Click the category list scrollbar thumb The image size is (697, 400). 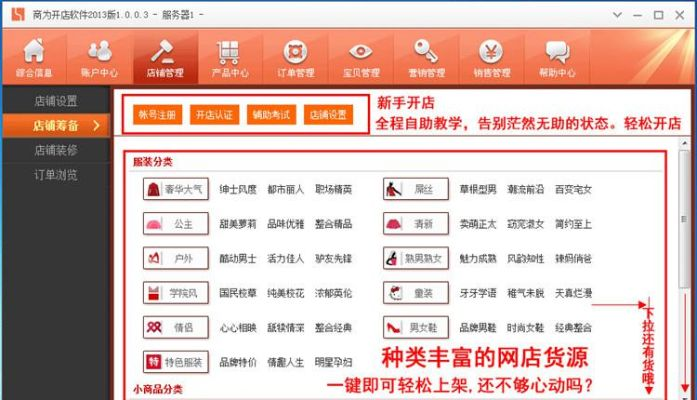point(685,219)
